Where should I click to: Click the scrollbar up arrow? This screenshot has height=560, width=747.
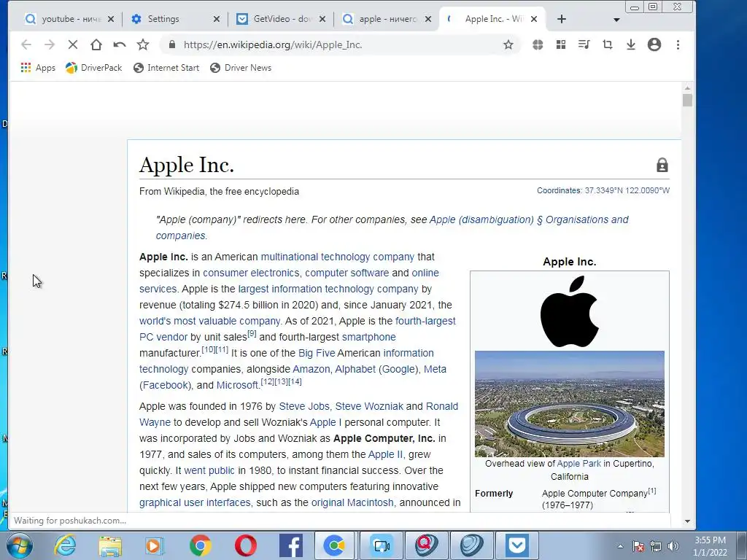687,87
